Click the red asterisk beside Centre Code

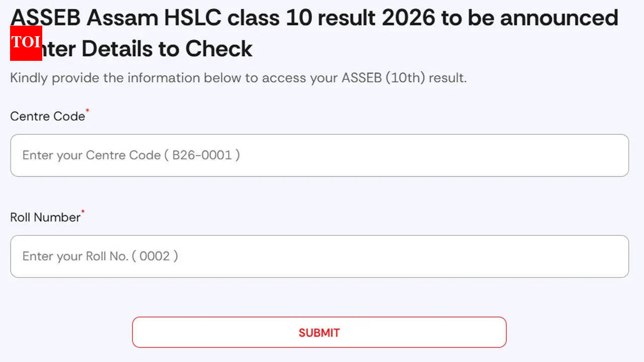(88, 111)
